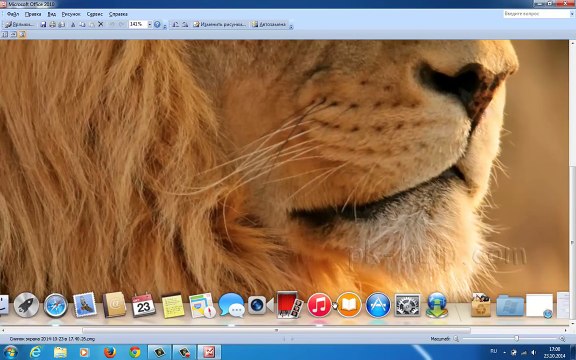Open the Справка menu
Viewport: 576px width, 360px height.
118,14
